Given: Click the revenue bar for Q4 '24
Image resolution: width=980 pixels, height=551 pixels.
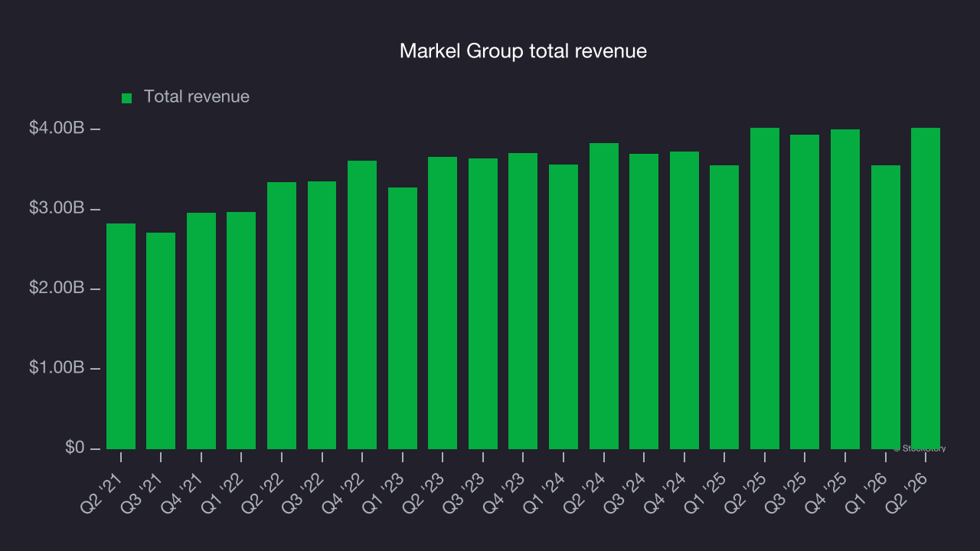Looking at the screenshot, I should [x=684, y=300].
